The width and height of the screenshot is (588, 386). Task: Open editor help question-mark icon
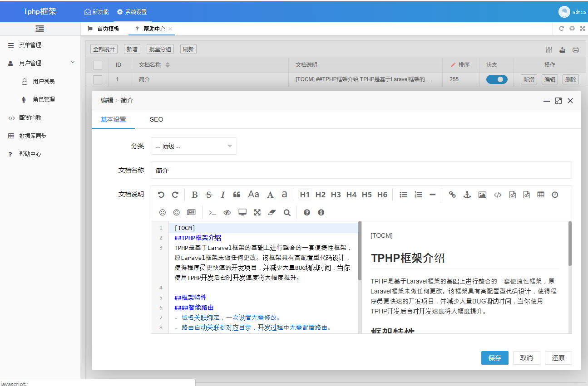(307, 212)
